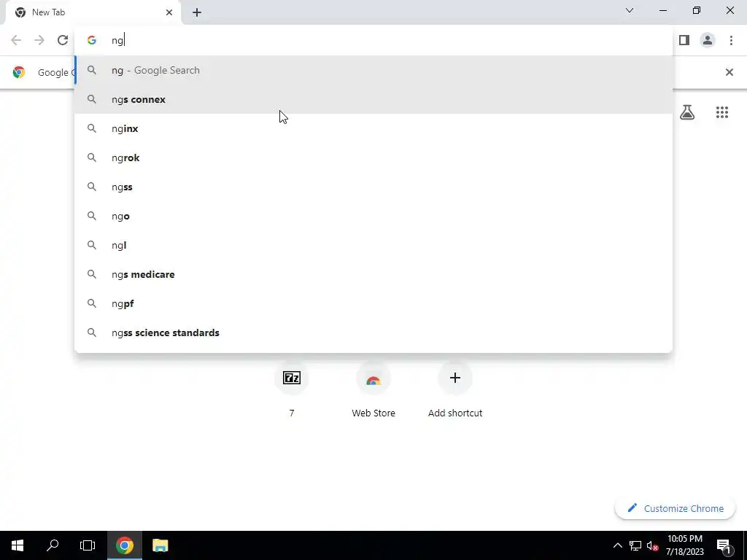
Task: Open the notification center icon
Action: coord(724,545)
